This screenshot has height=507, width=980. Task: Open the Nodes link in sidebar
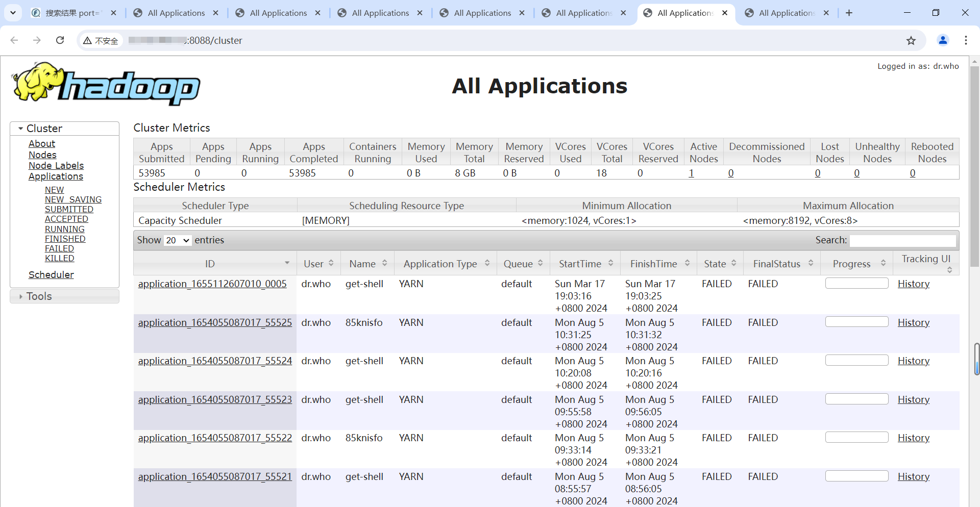pyautogui.click(x=42, y=155)
